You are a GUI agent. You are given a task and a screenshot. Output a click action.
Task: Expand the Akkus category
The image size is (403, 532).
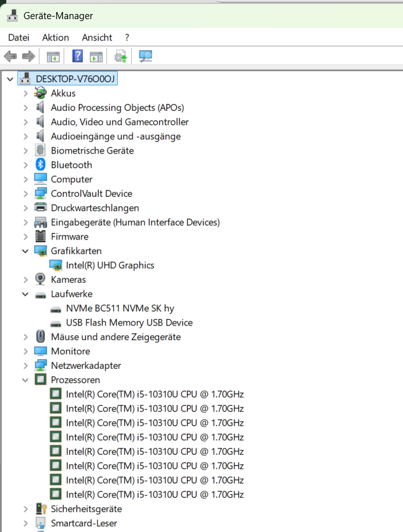click(x=25, y=93)
